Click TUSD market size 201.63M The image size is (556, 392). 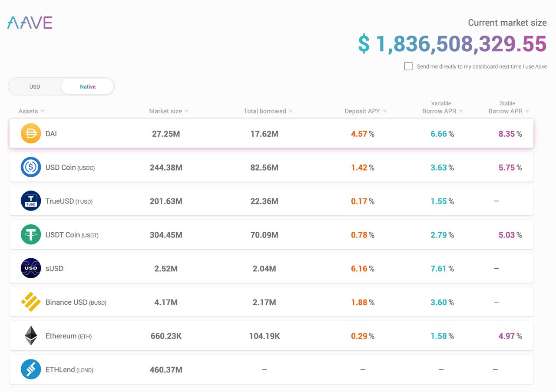166,201
